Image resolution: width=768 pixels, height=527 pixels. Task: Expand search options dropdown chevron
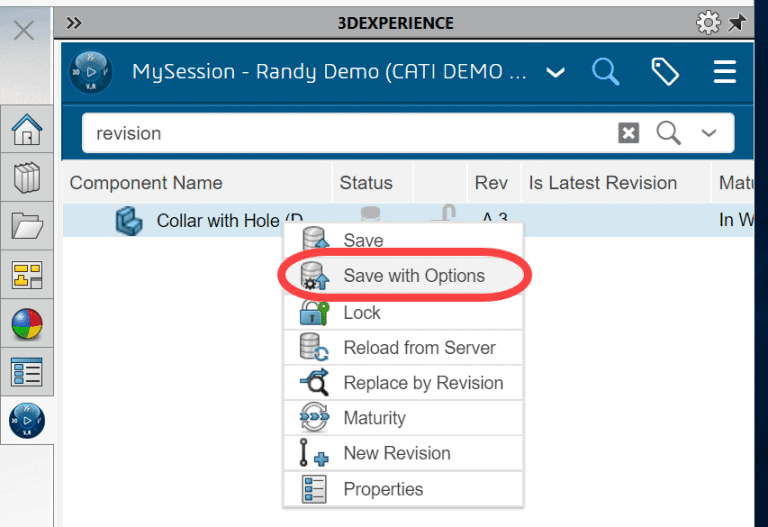(709, 133)
